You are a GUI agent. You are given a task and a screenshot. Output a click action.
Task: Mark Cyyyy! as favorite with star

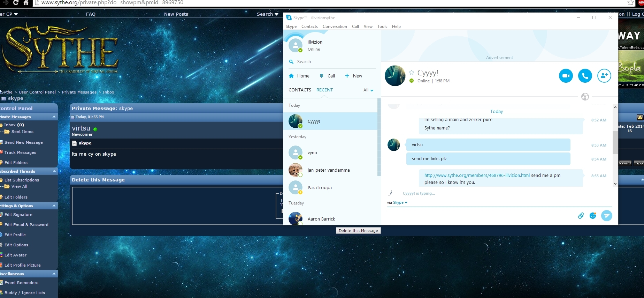tap(412, 73)
